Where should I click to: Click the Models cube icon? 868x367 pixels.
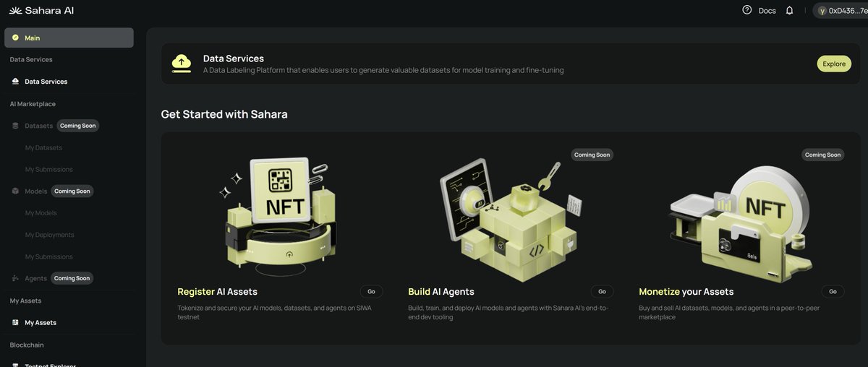click(x=16, y=191)
